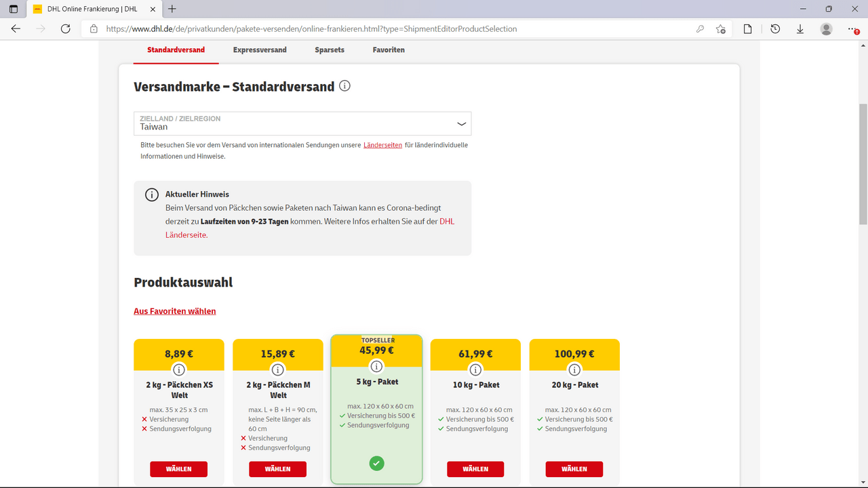Screen dimensions: 868x488
Task: Click the browser back arrow
Action: [16, 29]
